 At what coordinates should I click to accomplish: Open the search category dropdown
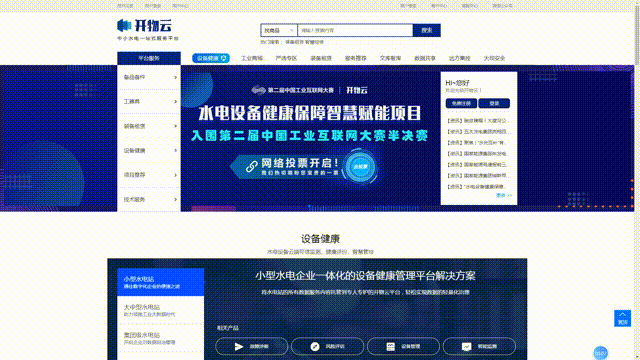(279, 30)
